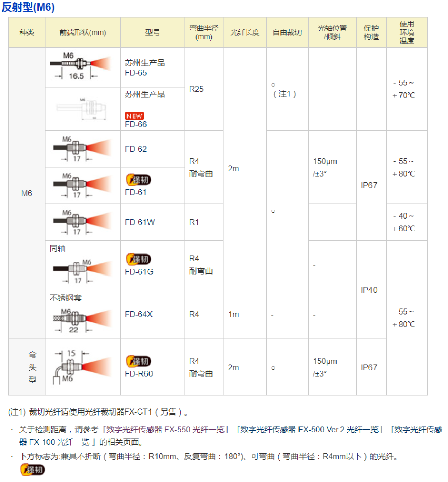Click the 反射型(M6) section heading

pos(32,7)
